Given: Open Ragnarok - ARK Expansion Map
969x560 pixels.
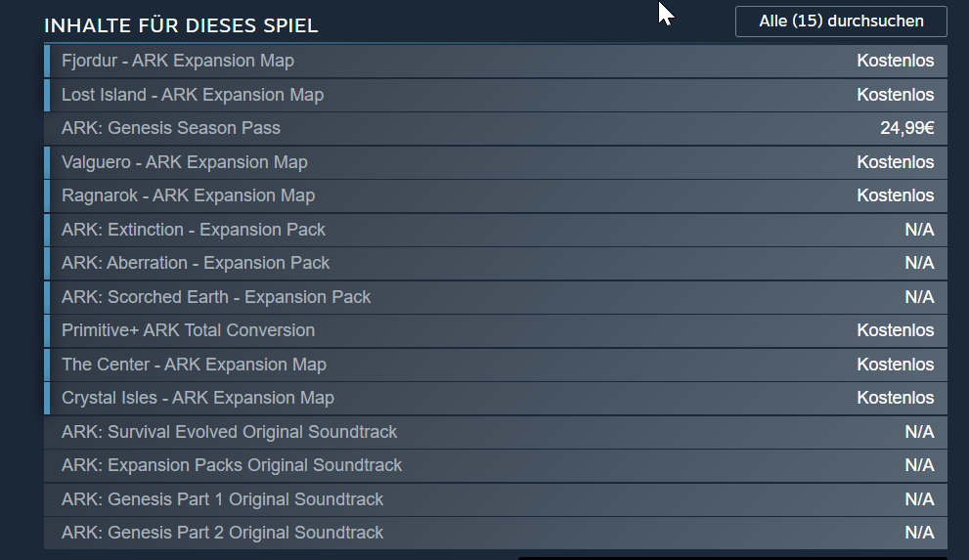Looking at the screenshot, I should (496, 195).
